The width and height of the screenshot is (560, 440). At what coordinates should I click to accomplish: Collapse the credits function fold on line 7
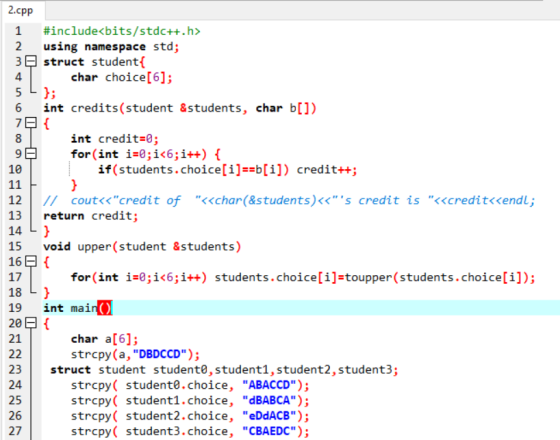point(31,123)
